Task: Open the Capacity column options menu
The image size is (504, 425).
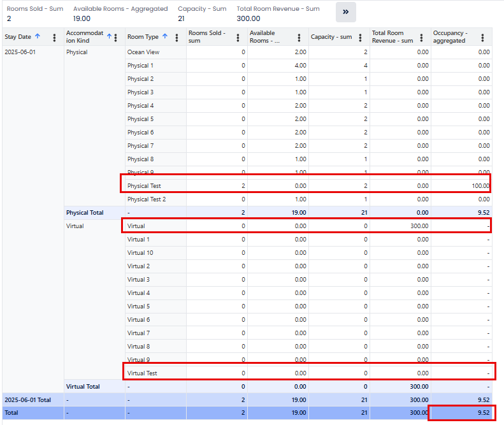Action: tap(361, 38)
